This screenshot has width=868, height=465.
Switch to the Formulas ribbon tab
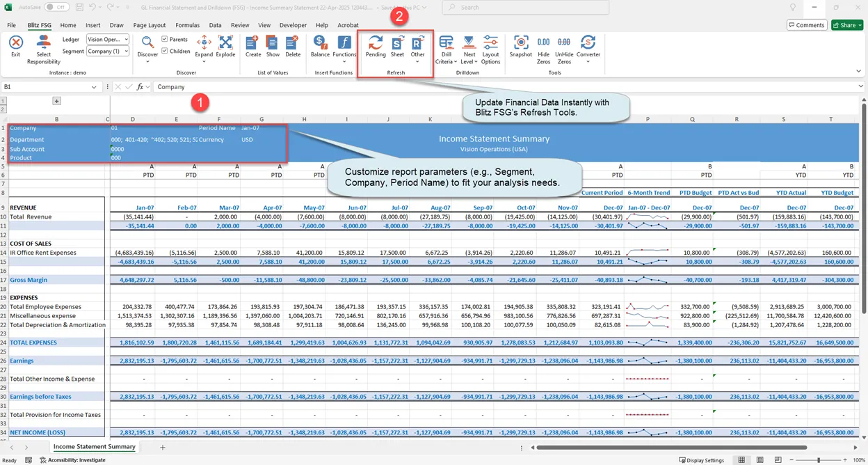(187, 25)
